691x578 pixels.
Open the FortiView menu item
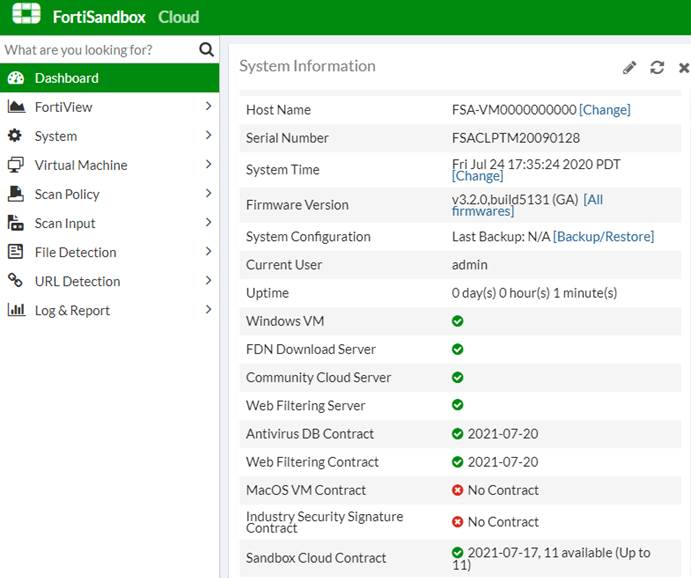[x=109, y=107]
